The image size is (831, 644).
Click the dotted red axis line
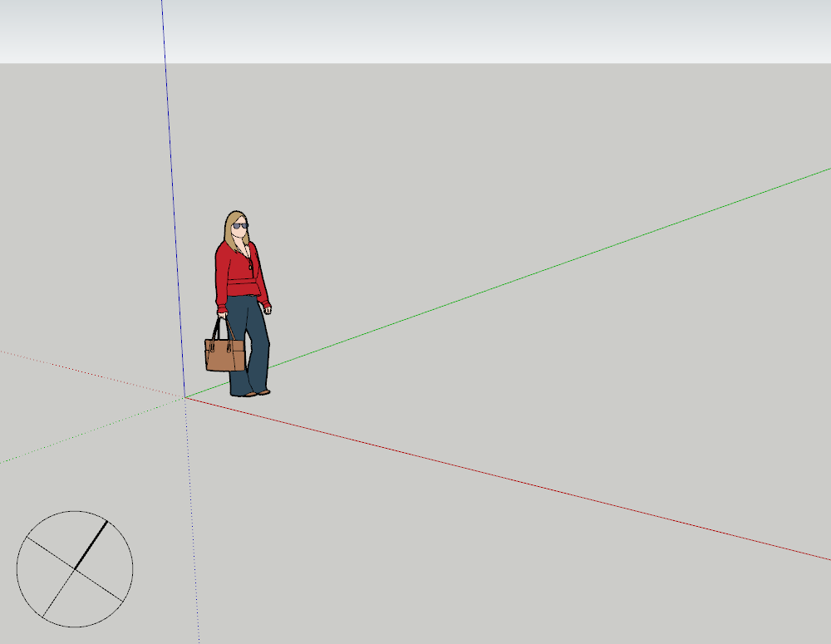click(83, 371)
